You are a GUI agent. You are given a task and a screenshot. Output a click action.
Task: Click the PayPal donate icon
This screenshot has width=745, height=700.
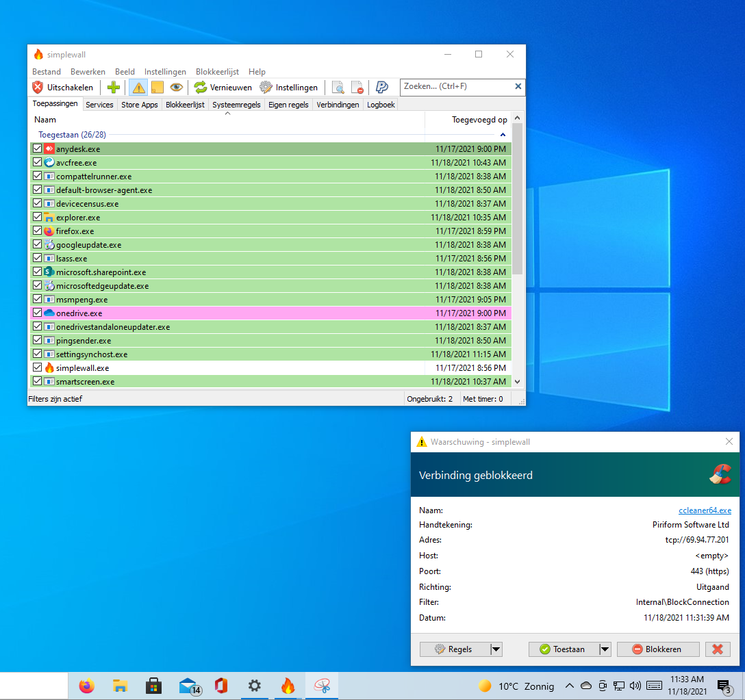pyautogui.click(x=382, y=88)
